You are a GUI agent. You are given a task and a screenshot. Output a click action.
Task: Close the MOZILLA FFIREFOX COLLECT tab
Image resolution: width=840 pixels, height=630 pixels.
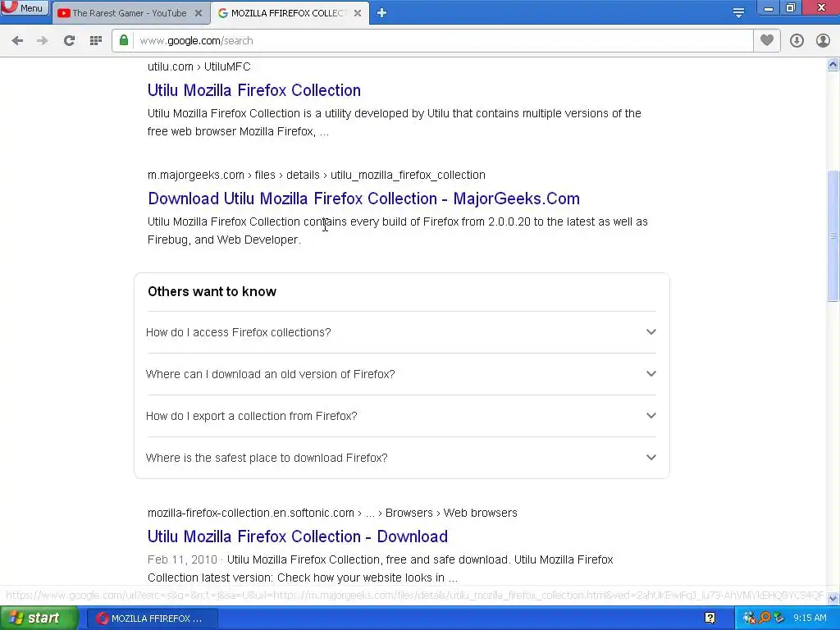pos(358,13)
